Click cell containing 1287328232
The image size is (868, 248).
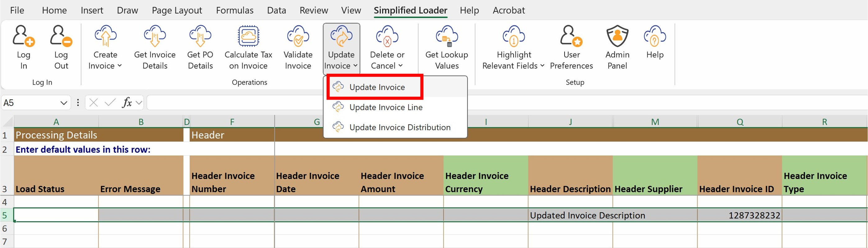pyautogui.click(x=740, y=215)
